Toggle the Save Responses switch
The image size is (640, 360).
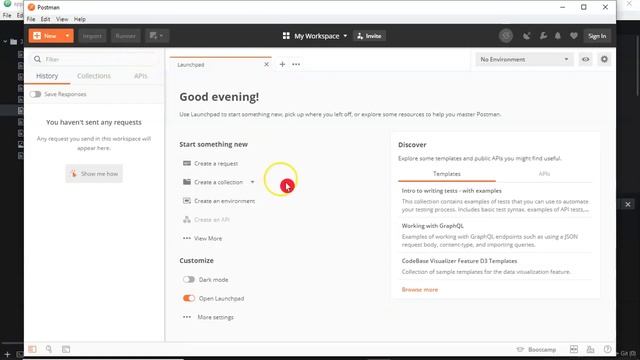pos(35,94)
